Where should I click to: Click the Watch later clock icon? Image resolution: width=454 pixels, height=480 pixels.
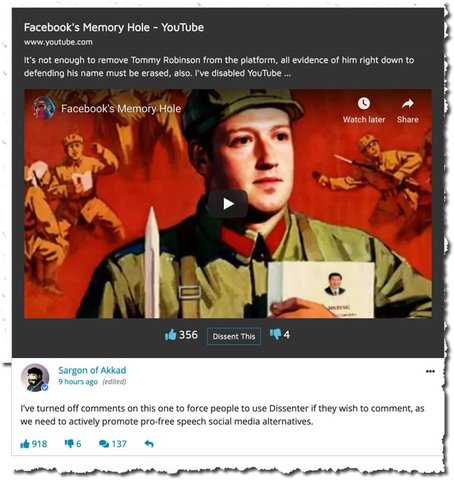pos(364,103)
